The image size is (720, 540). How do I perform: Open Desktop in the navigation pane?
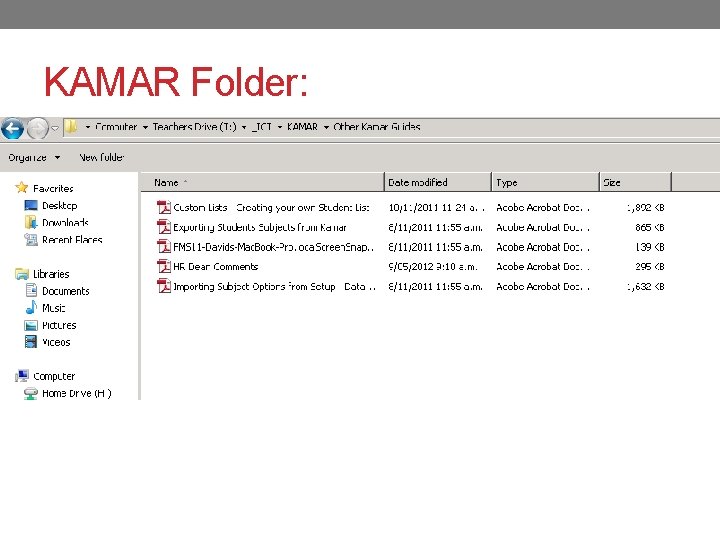[x=60, y=206]
